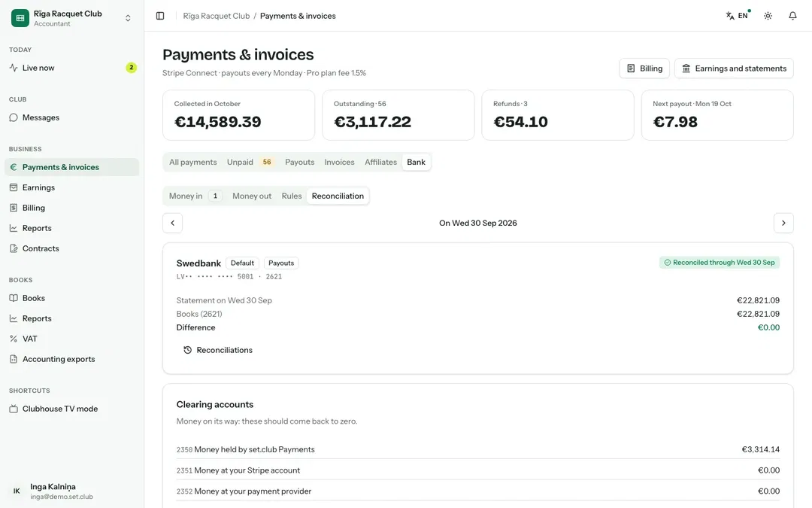This screenshot has height=508, width=812.
Task: Switch to the Money out sub-tab
Action: (252, 196)
